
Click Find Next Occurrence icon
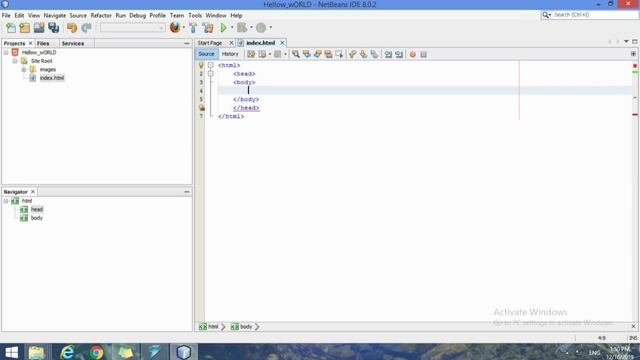[317, 54]
